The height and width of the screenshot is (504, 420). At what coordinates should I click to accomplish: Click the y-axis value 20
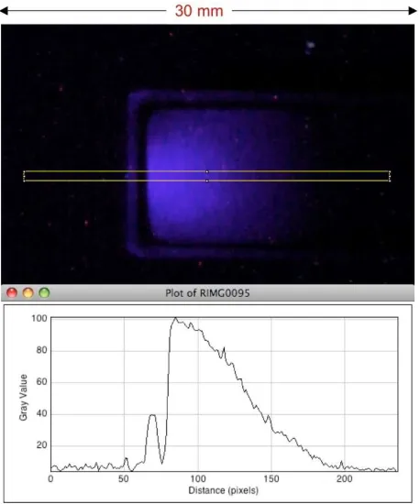[x=41, y=445]
